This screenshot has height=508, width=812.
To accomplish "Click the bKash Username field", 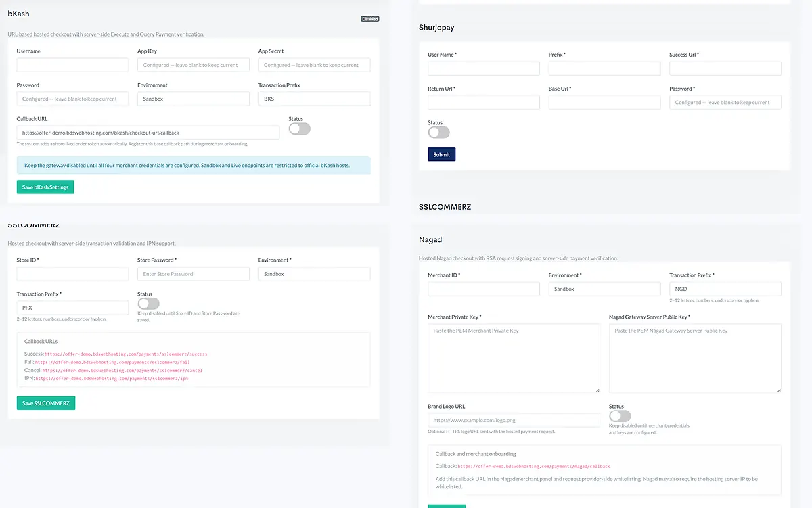I will coord(72,65).
